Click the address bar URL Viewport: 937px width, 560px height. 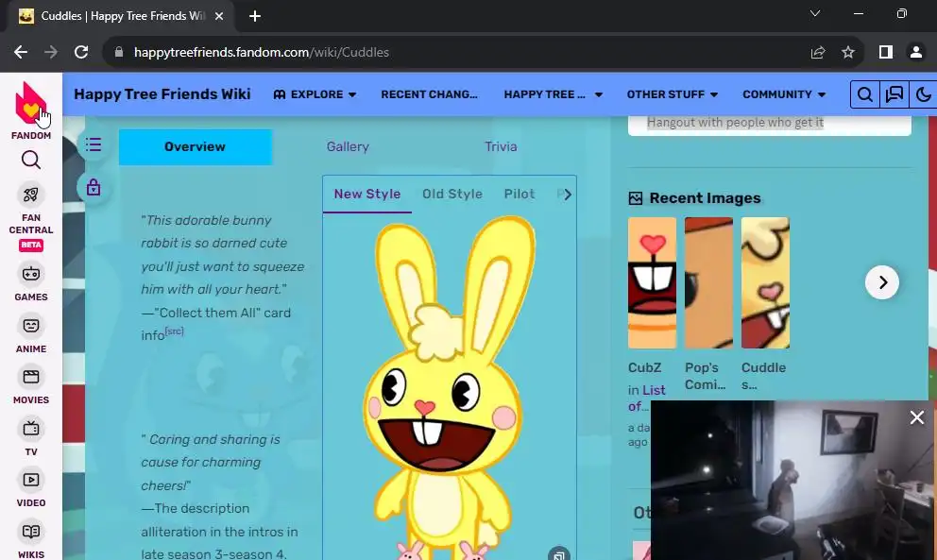click(x=261, y=52)
